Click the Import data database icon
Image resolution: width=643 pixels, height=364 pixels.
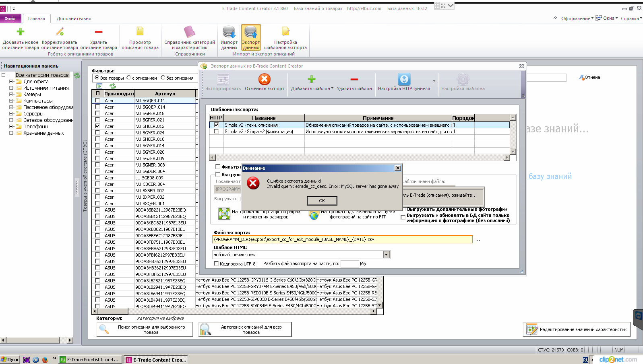[x=229, y=32]
